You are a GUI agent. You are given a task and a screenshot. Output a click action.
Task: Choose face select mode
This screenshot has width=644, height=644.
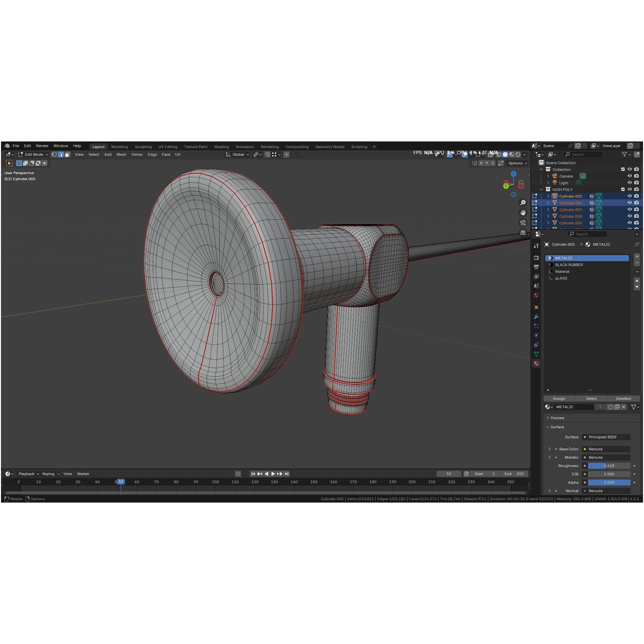(x=68, y=154)
